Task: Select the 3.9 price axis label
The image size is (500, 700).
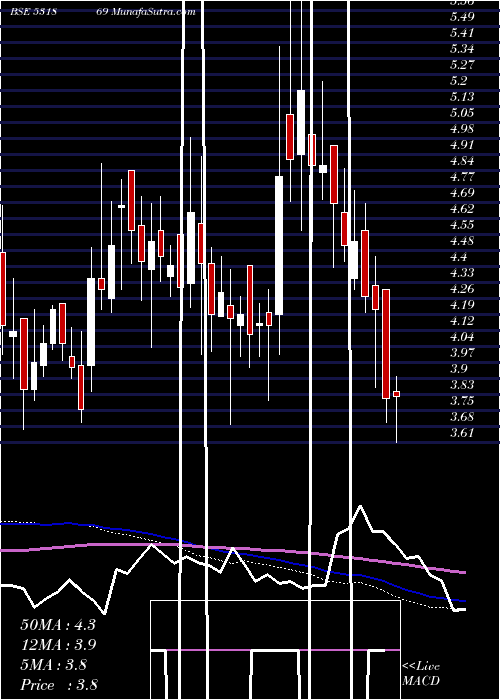Action: [x=459, y=369]
